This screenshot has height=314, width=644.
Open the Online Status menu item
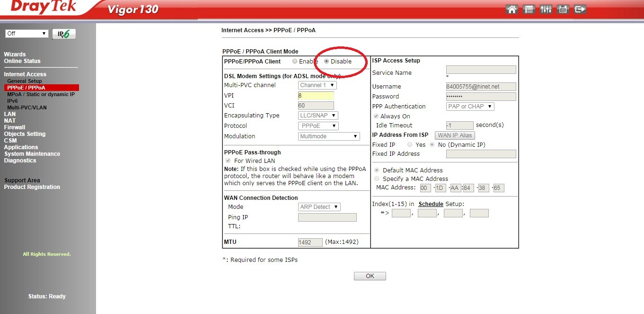[22, 61]
